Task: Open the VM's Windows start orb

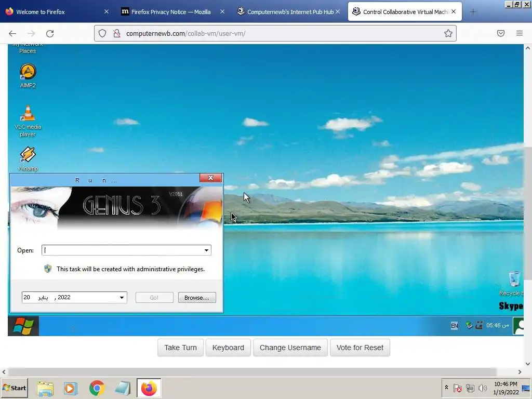Action: 23,326
